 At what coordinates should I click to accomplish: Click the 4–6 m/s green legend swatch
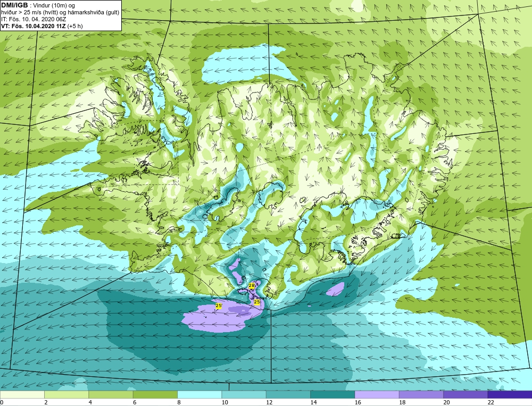click(x=111, y=394)
